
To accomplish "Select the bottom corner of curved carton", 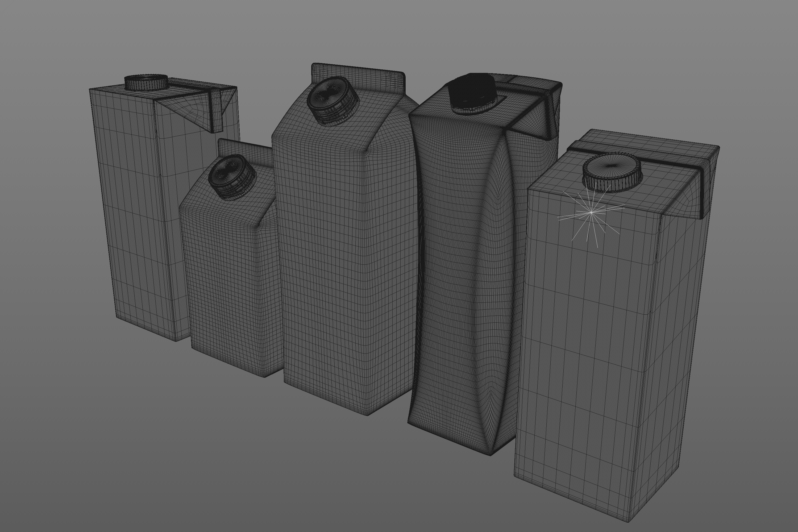I will (x=490, y=453).
